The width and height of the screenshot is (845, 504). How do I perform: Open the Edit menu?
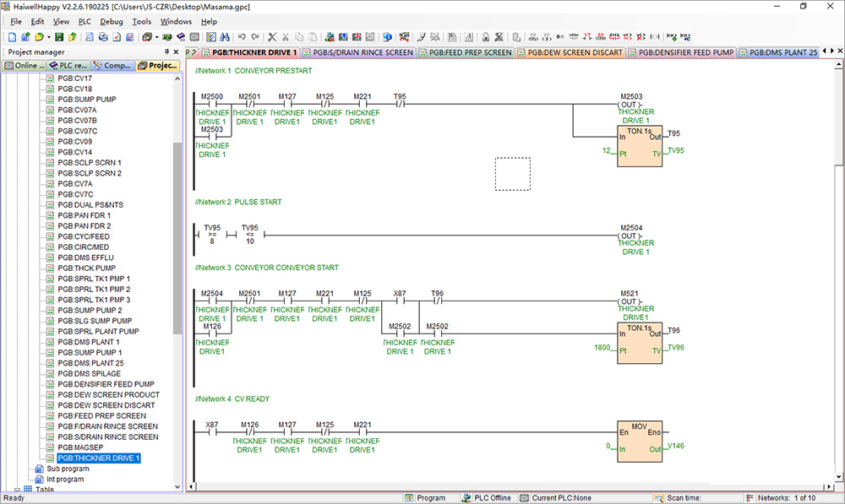38,22
